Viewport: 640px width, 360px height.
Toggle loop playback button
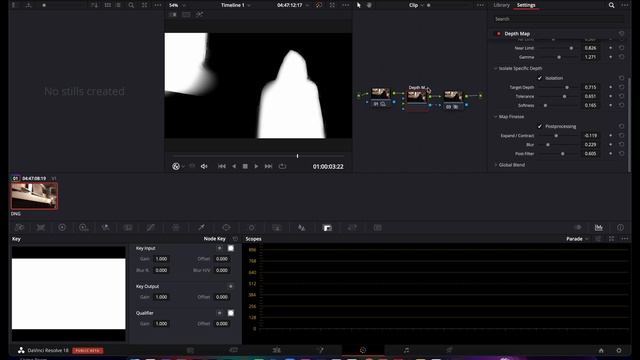point(282,167)
